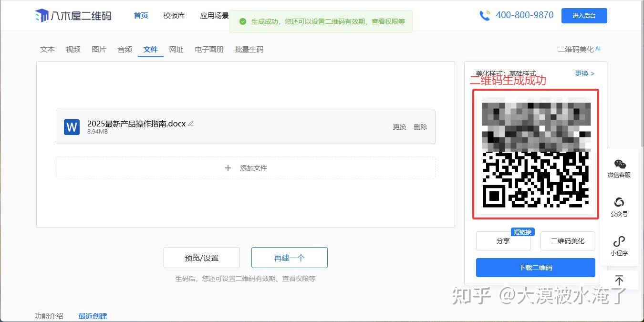Switch to the 批量生码 tab
Viewport: 644px width, 322px height.
[x=249, y=49]
